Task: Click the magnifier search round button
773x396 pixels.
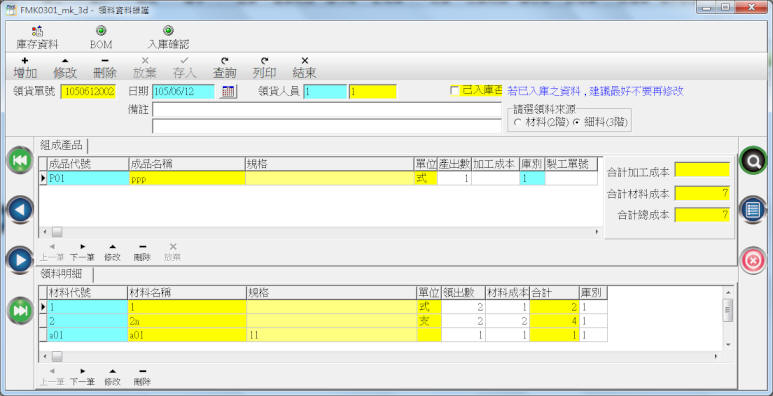Action: (x=753, y=160)
